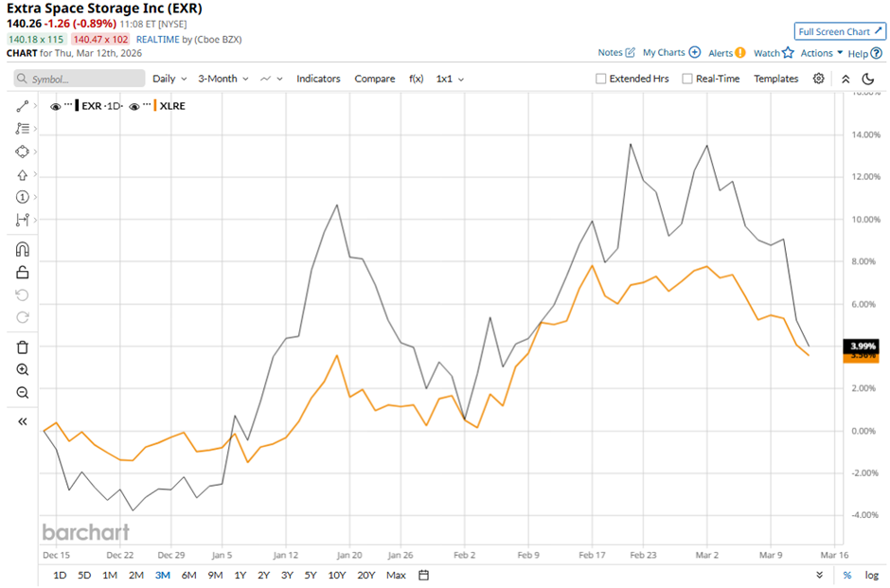Click the My Charts link

click(664, 52)
